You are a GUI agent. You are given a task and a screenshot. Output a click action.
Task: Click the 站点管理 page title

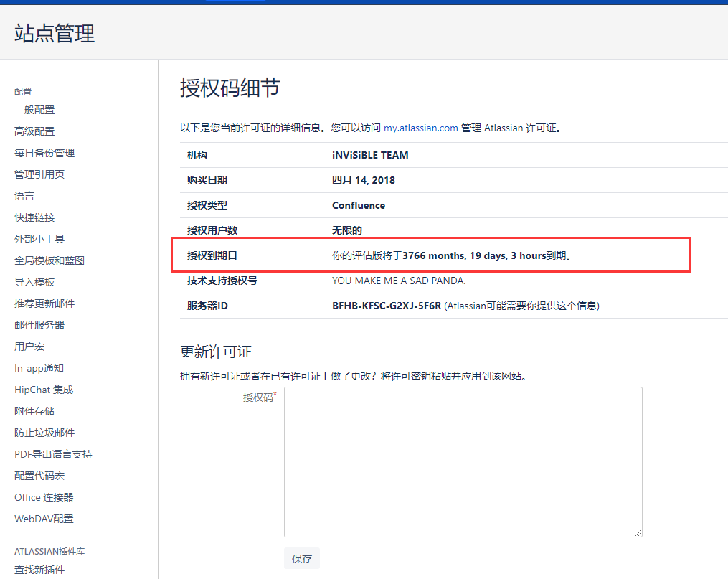click(x=55, y=34)
